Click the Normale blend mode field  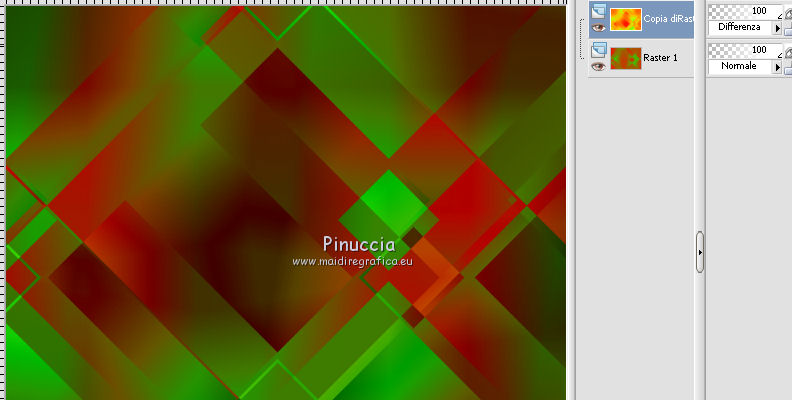740,67
